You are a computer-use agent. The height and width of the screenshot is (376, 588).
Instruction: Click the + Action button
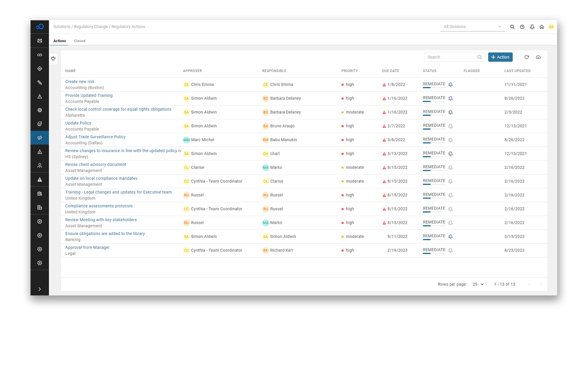pos(500,57)
